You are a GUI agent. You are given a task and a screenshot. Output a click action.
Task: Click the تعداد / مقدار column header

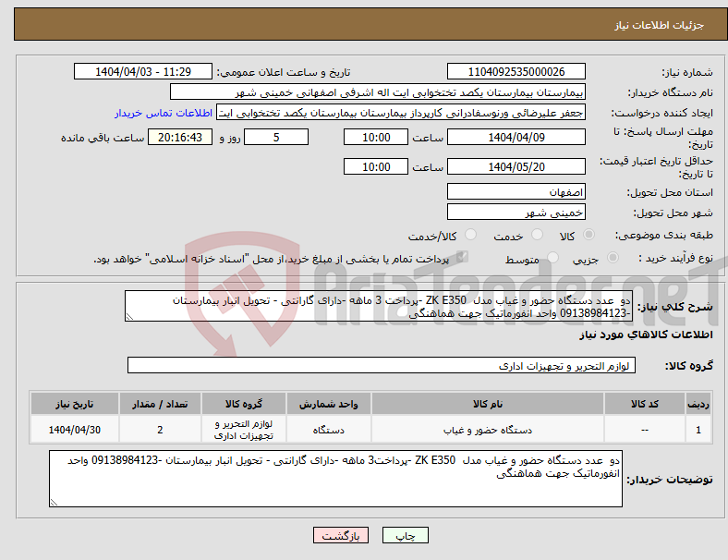pos(160,404)
